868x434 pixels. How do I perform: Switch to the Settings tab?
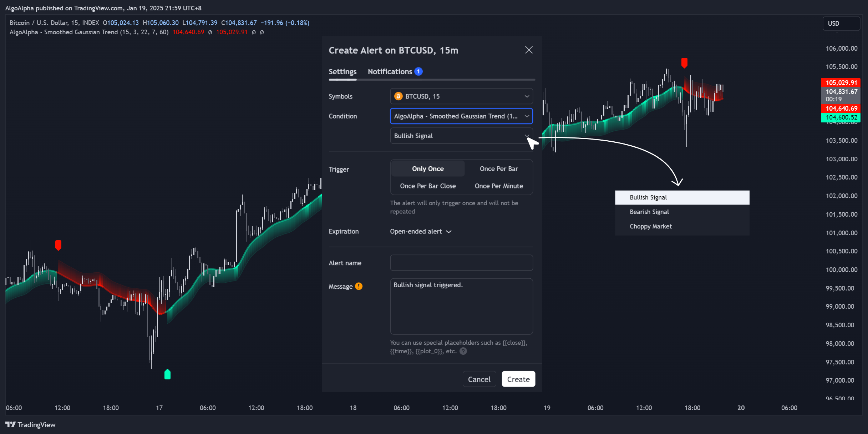click(342, 71)
